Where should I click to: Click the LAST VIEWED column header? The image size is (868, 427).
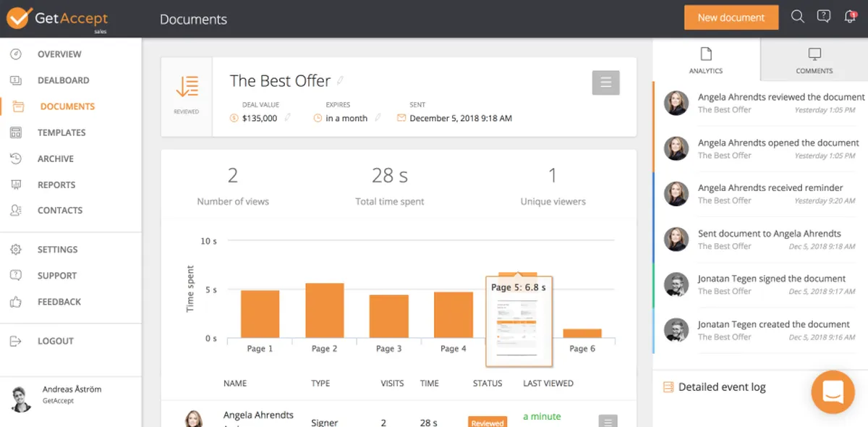click(x=548, y=384)
